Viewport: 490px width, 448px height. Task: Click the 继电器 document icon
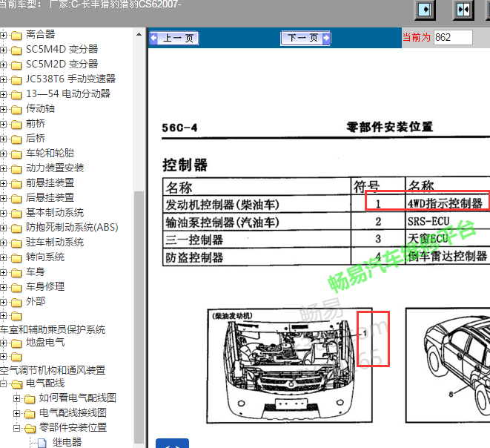click(x=42, y=443)
